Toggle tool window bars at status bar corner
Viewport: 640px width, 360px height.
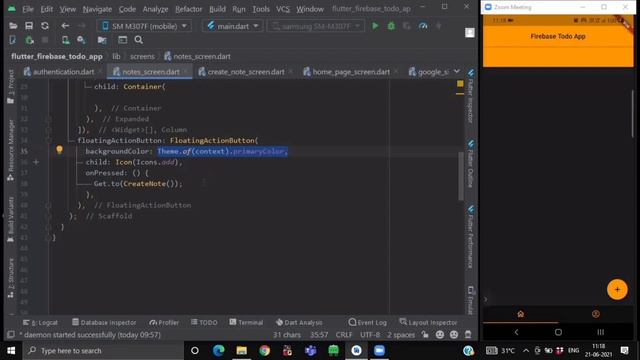tap(11, 335)
